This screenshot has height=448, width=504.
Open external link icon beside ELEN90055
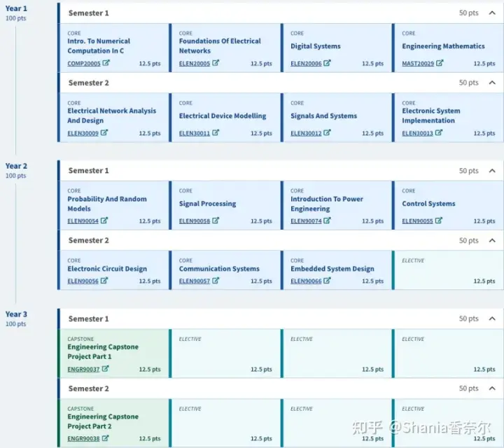coord(439,220)
